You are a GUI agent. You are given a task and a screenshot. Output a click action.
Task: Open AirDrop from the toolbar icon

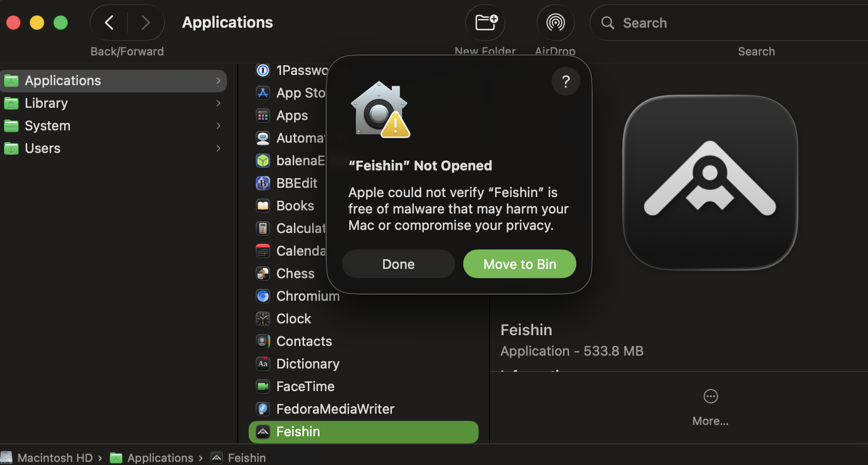pyautogui.click(x=555, y=23)
